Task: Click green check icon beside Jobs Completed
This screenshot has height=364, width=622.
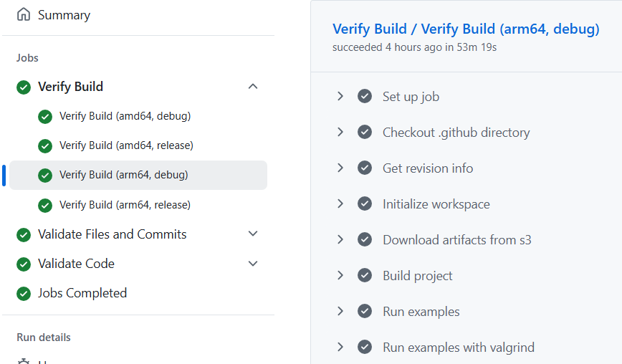Action: click(24, 293)
